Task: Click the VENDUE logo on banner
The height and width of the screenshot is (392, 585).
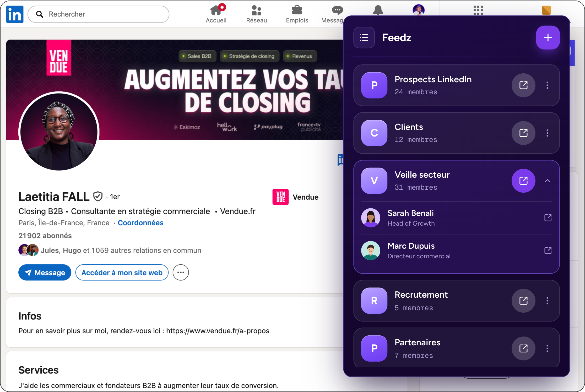Action: 59,58
